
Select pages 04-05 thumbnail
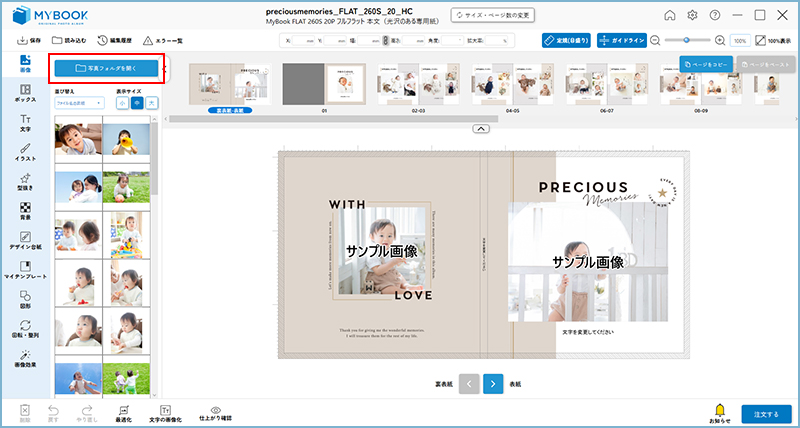click(512, 84)
